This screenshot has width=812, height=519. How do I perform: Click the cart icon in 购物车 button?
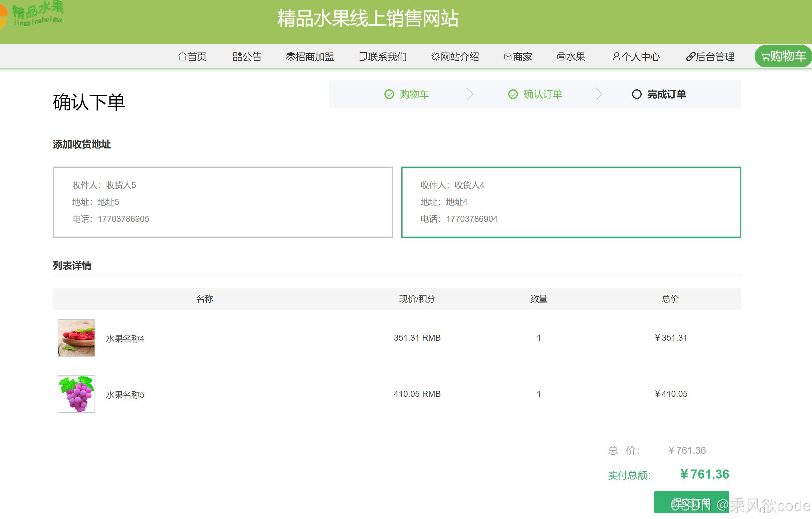point(765,57)
